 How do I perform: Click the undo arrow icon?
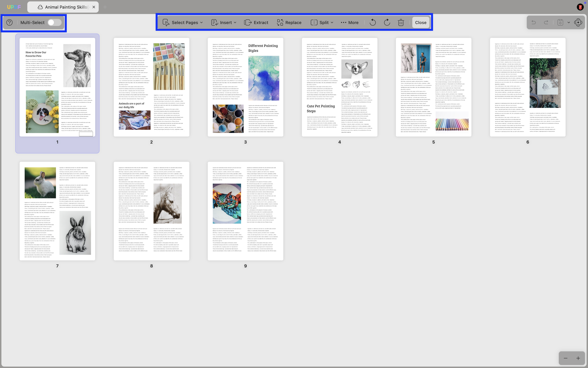tap(534, 22)
